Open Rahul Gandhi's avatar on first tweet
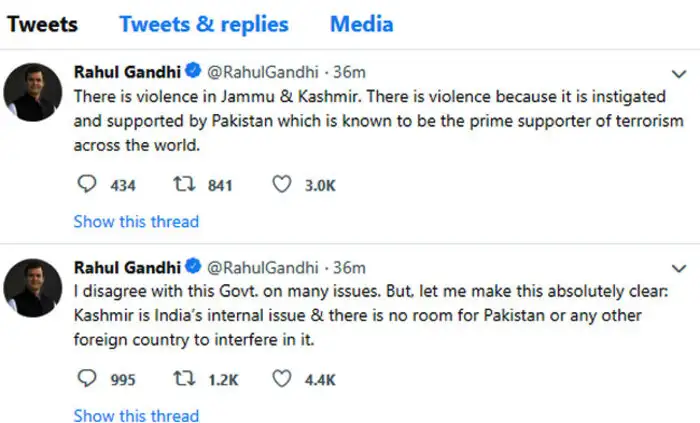This screenshot has width=700, height=423. click(x=34, y=97)
